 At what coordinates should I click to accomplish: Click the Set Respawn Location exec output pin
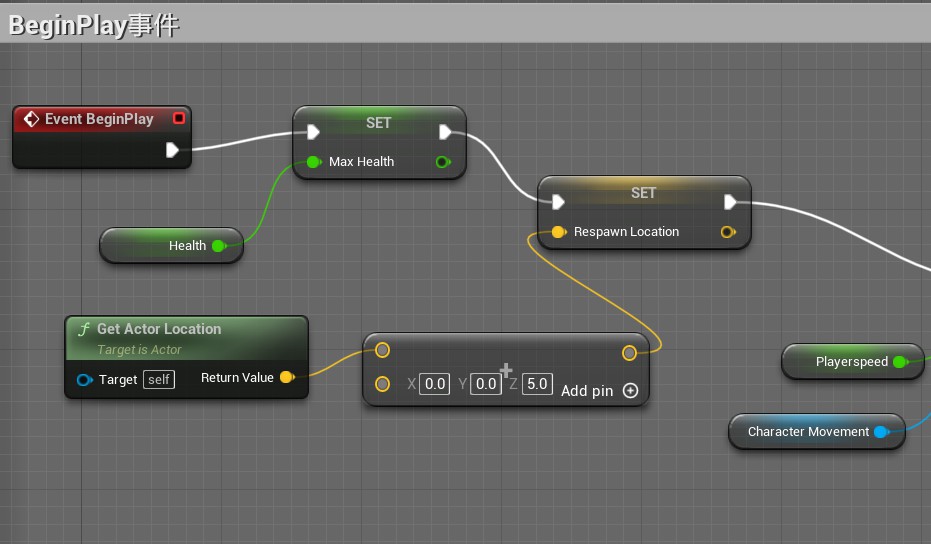point(730,202)
